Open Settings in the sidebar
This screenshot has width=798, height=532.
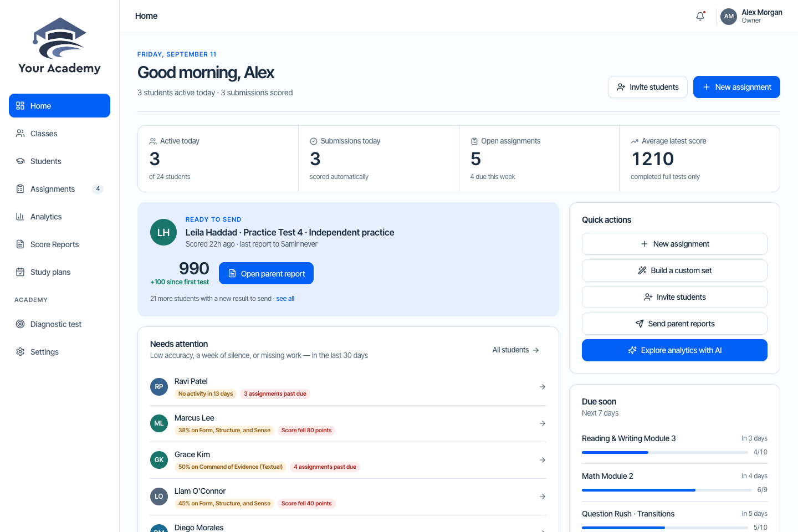[59, 352]
